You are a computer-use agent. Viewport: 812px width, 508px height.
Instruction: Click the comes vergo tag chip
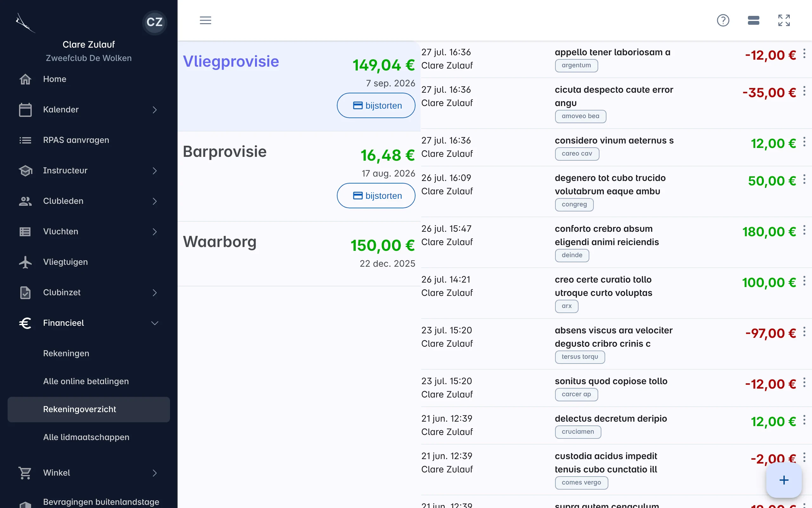pyautogui.click(x=581, y=483)
